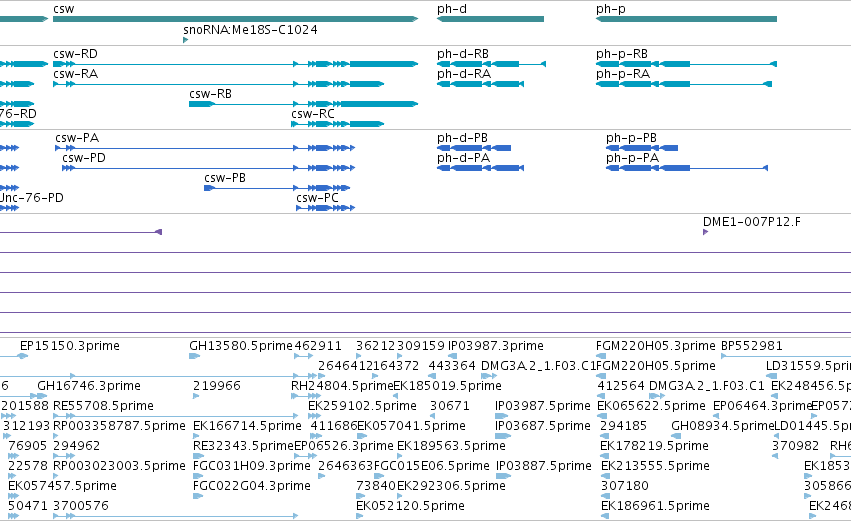Select EST RP003358787.5prime
The height and width of the screenshot is (521, 851).
point(119,426)
